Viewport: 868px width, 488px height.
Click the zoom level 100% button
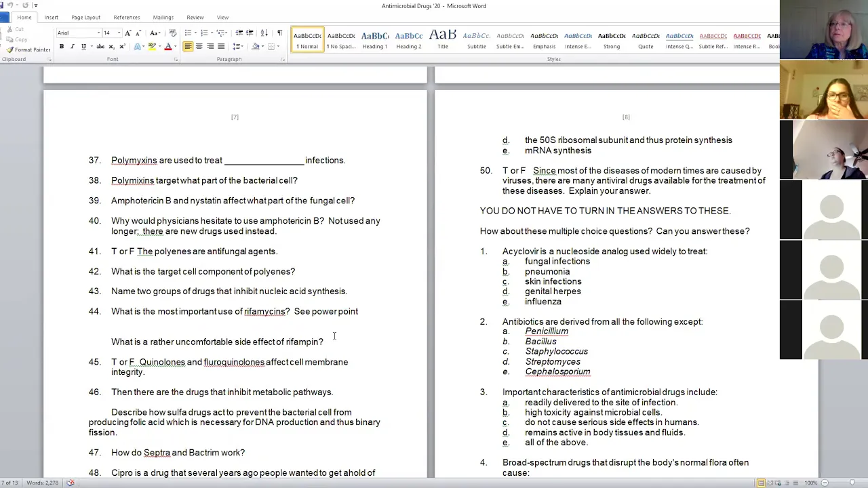tap(811, 483)
